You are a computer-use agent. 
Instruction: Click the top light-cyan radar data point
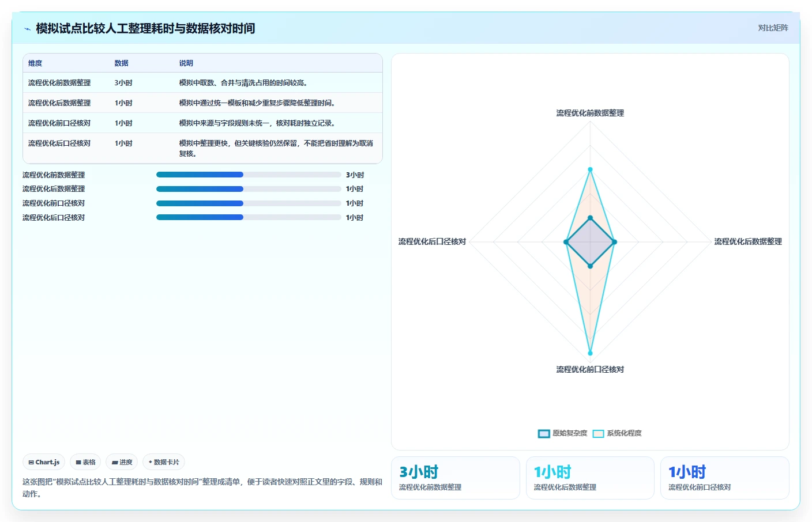(590, 169)
